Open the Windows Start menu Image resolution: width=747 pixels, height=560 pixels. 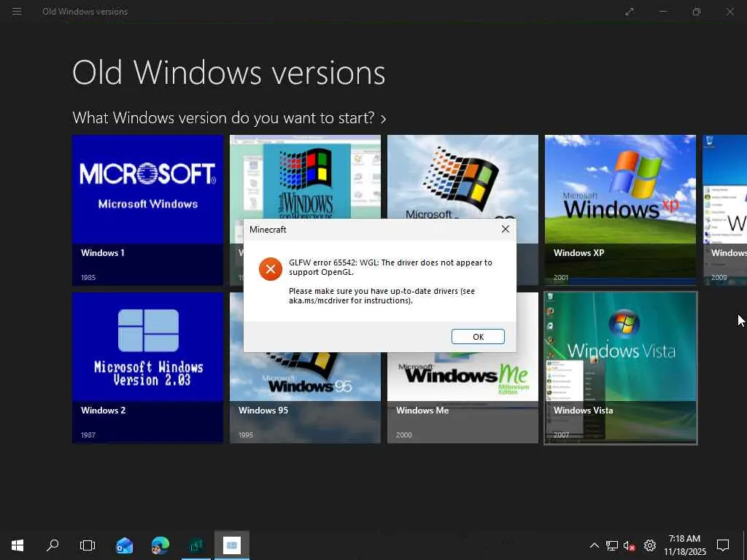tap(18, 545)
